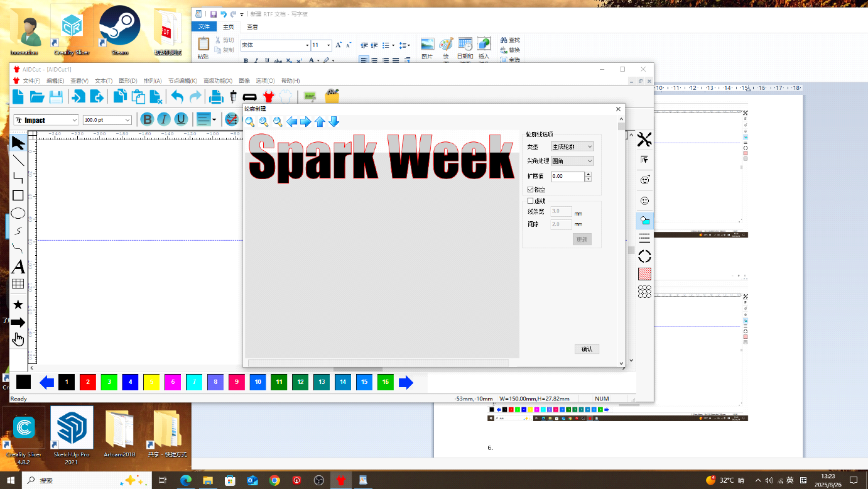The height and width of the screenshot is (489, 868).
Task: Click the red bull-head icon in toolbar
Action: (x=269, y=97)
